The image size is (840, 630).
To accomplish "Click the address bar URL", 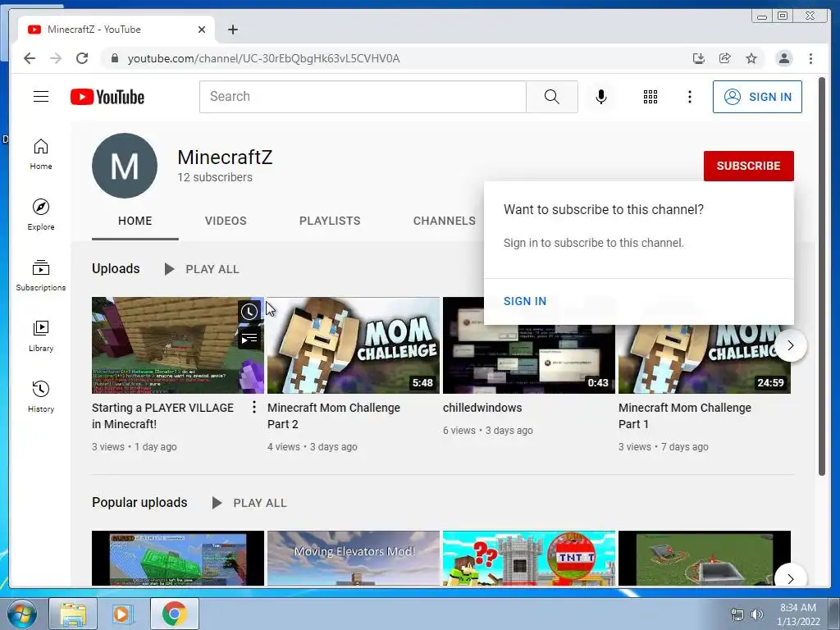I will click(x=263, y=58).
